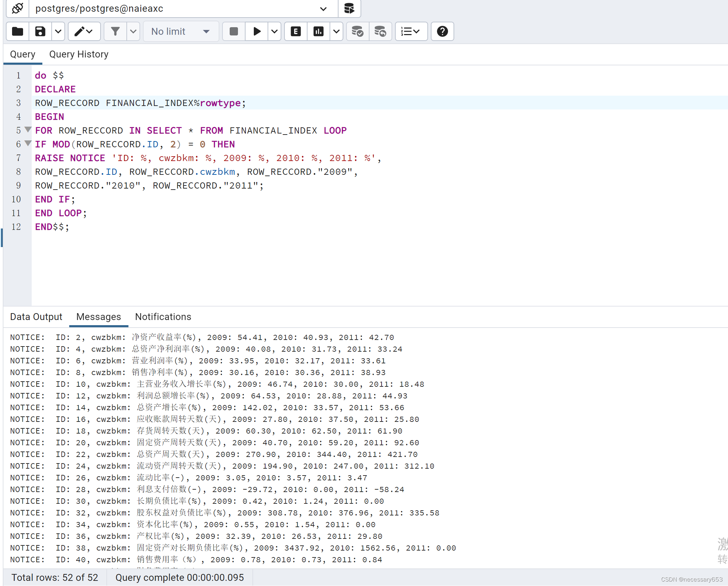Click the connection status plug icon

(x=18, y=8)
